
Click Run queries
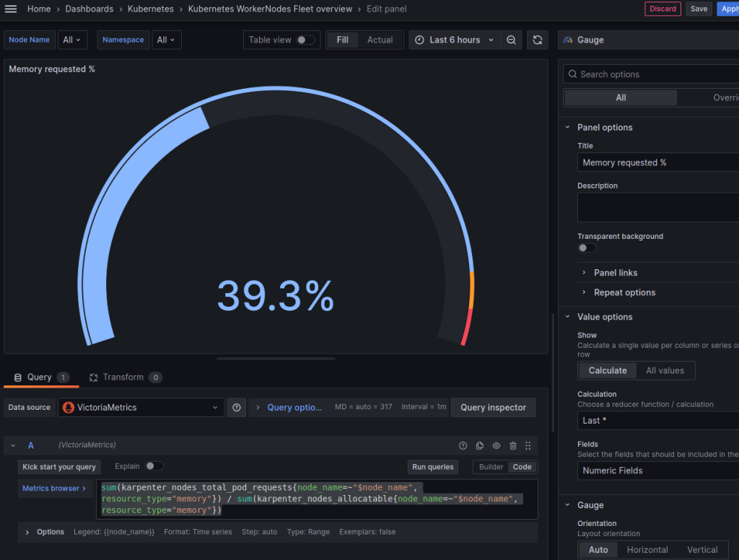(432, 467)
